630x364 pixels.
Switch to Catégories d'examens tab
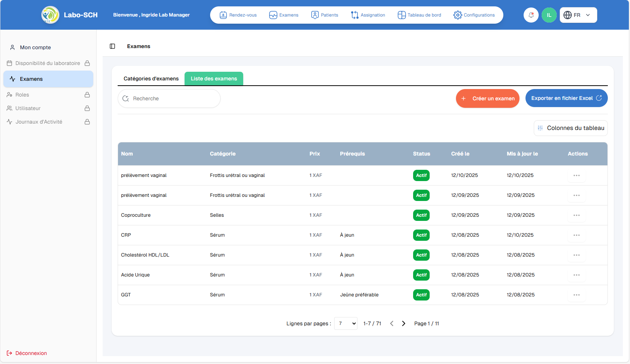point(151,79)
